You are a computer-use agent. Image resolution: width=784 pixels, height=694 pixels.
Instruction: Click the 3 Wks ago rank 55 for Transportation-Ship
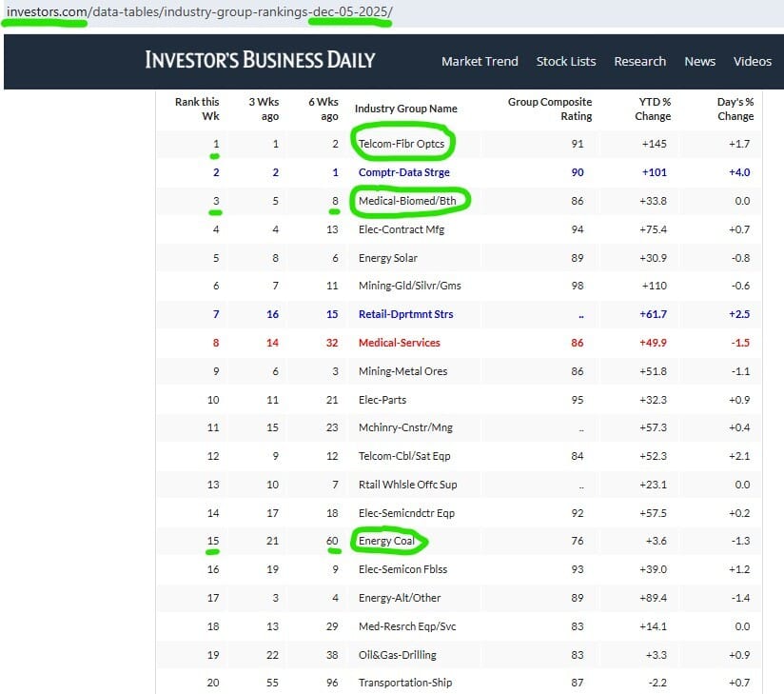pyautogui.click(x=272, y=683)
